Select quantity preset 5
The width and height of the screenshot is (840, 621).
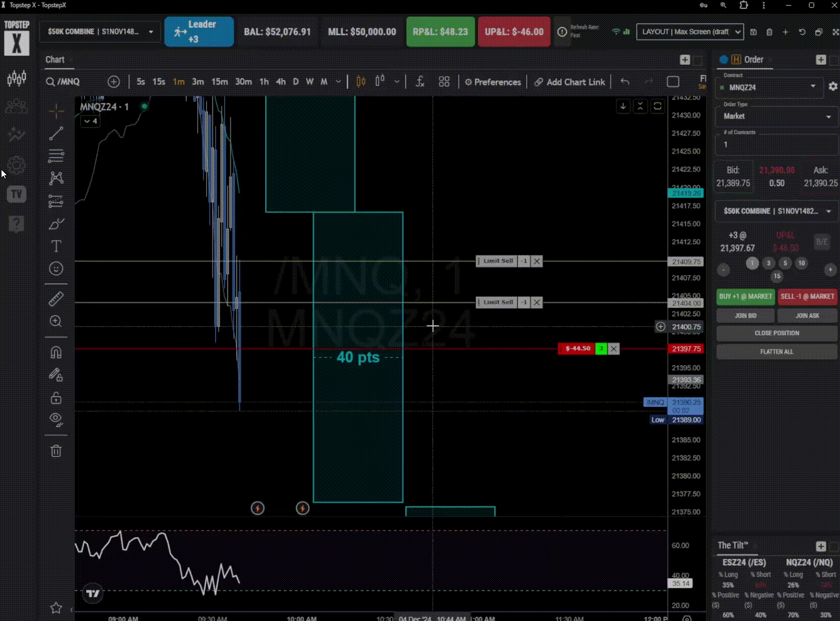pyautogui.click(x=785, y=263)
